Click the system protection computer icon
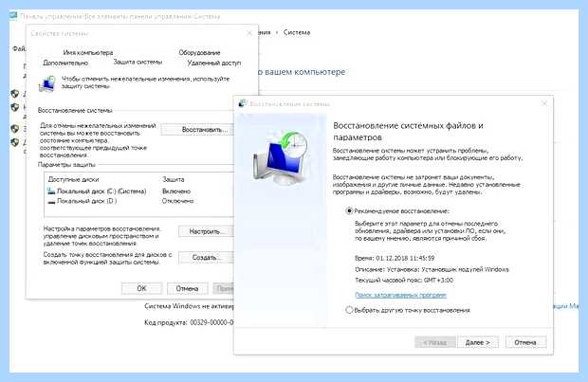This screenshot has height=382, width=588. (x=47, y=84)
